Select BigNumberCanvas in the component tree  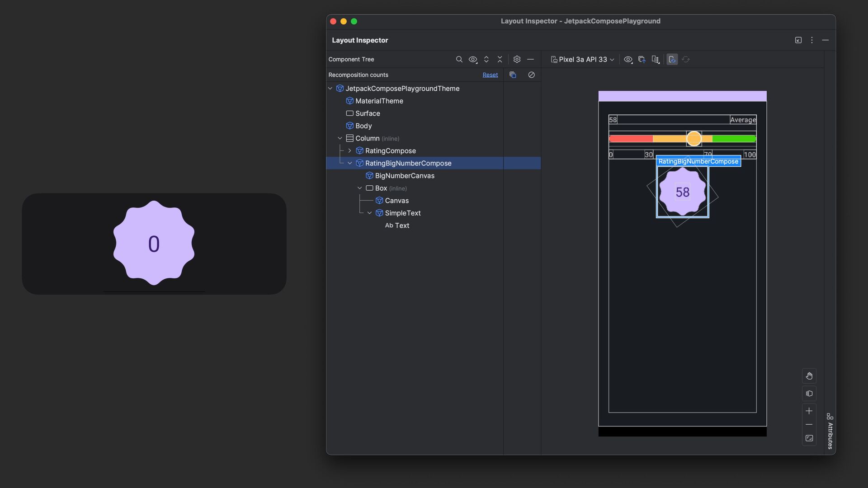point(404,176)
